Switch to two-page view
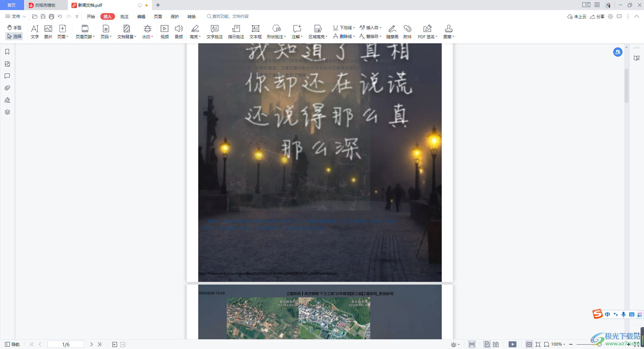Viewport: 644px width, 349px height. coord(496,344)
